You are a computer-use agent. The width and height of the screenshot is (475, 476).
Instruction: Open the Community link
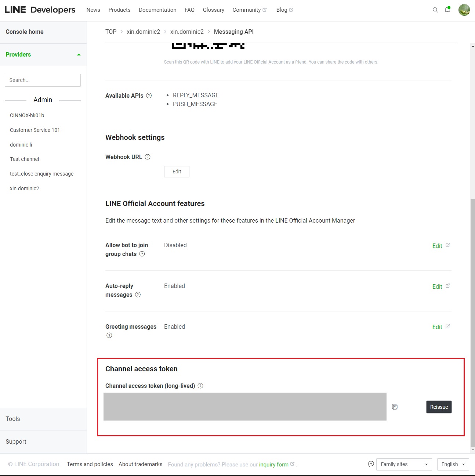(250, 10)
